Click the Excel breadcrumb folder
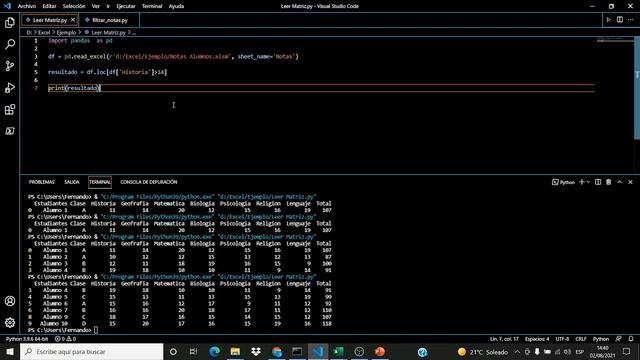640x360 pixels. (x=44, y=32)
